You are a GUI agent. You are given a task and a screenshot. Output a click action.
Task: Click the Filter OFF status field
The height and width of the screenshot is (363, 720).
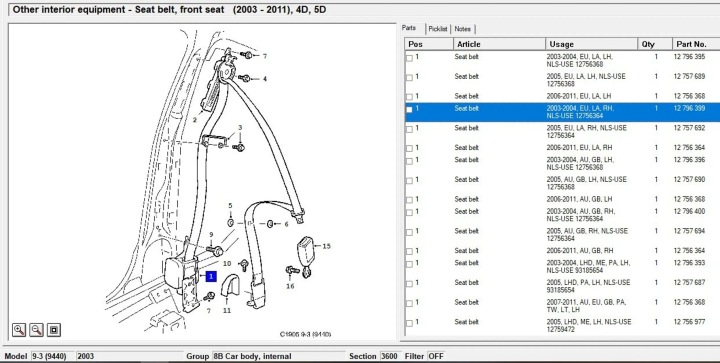[x=437, y=356]
